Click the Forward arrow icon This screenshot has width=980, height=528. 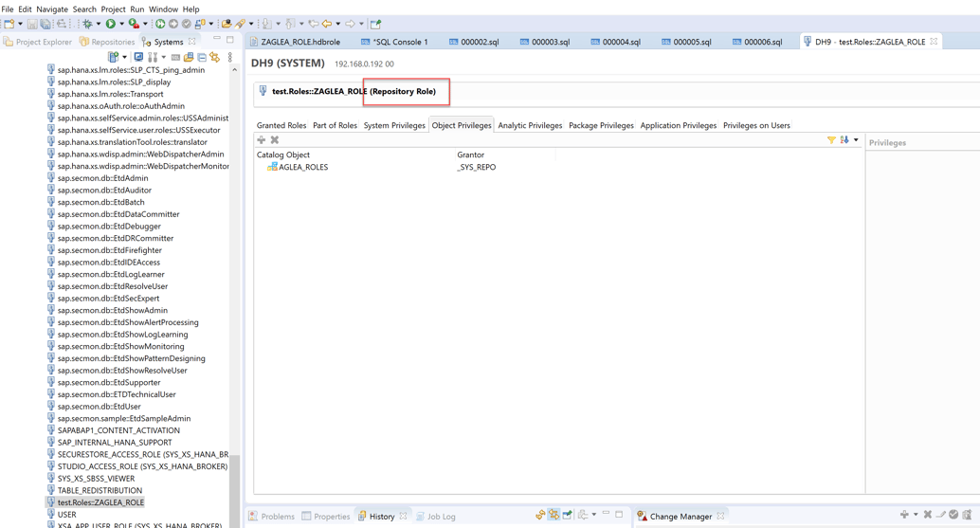click(350, 24)
